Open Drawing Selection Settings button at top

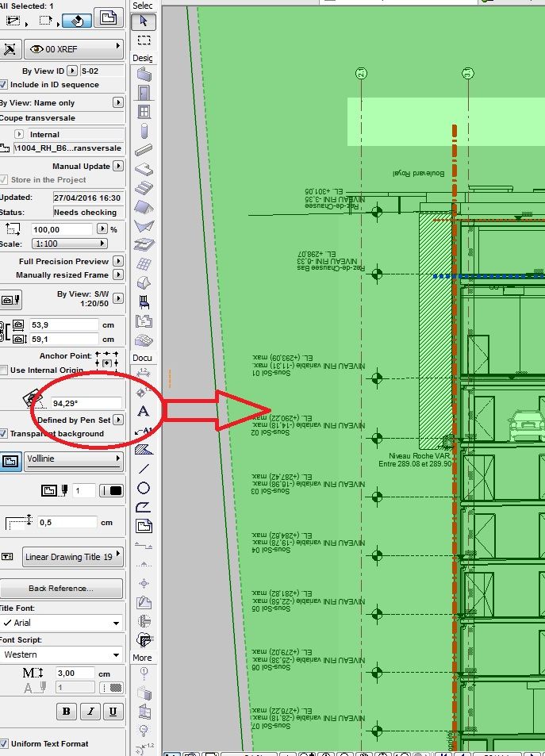109,17
